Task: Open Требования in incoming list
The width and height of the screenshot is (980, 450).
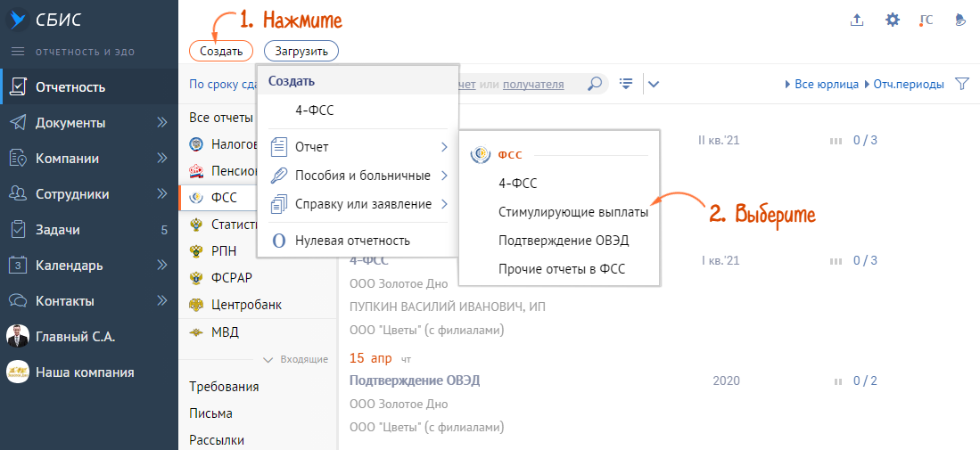Action: point(224,387)
